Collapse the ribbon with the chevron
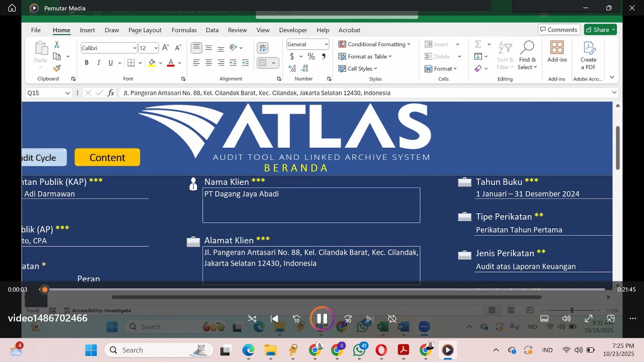 (612, 77)
